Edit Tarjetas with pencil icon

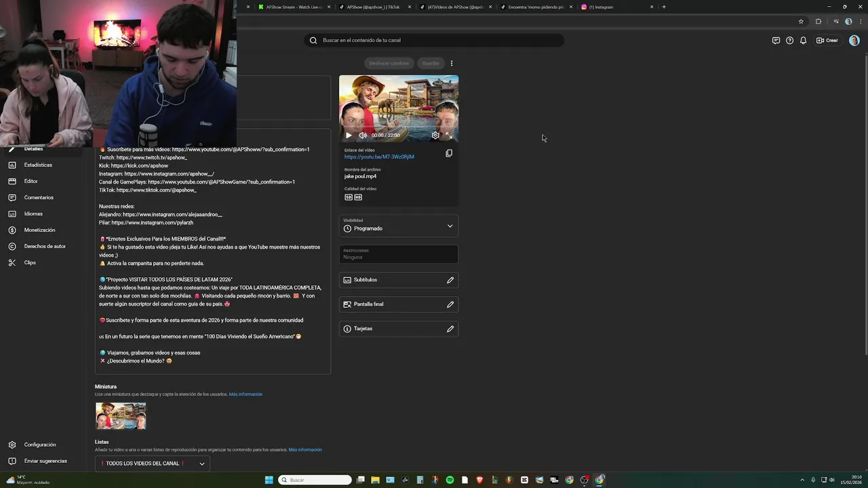pyautogui.click(x=450, y=329)
